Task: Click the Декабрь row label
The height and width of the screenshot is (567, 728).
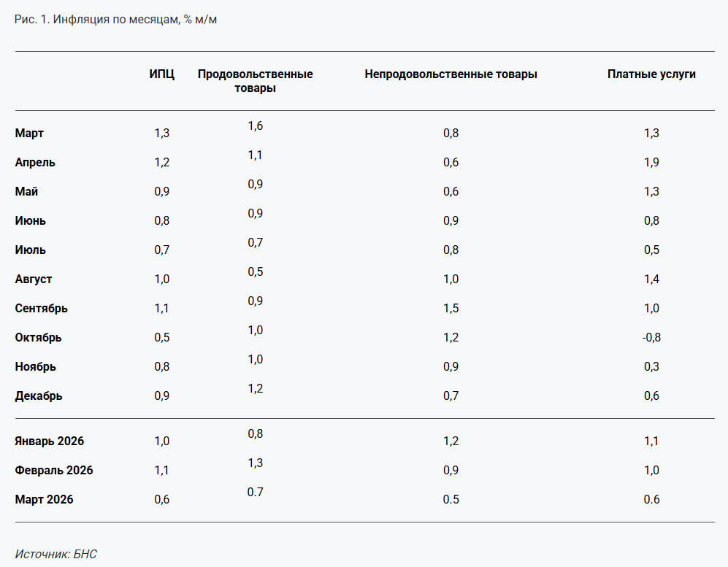Action: click(x=39, y=396)
